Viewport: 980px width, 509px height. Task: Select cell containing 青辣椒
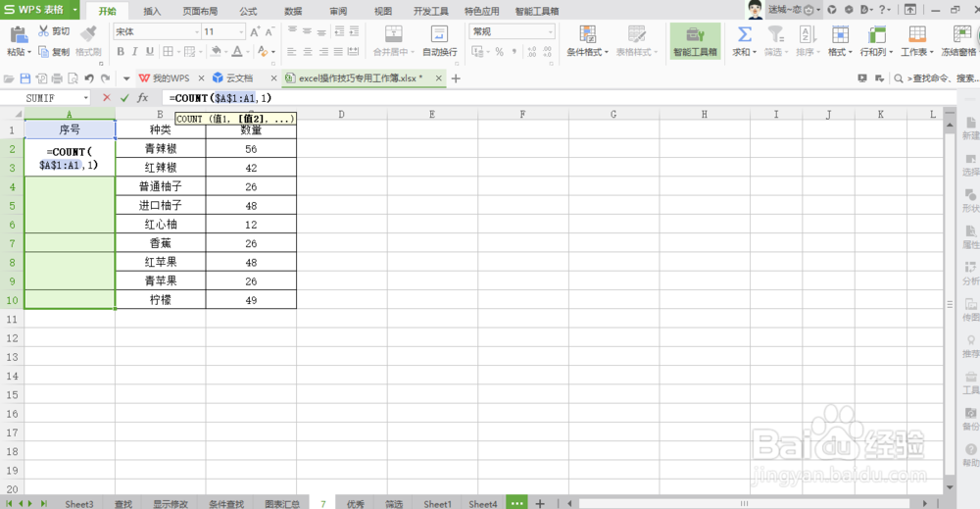pyautogui.click(x=161, y=148)
